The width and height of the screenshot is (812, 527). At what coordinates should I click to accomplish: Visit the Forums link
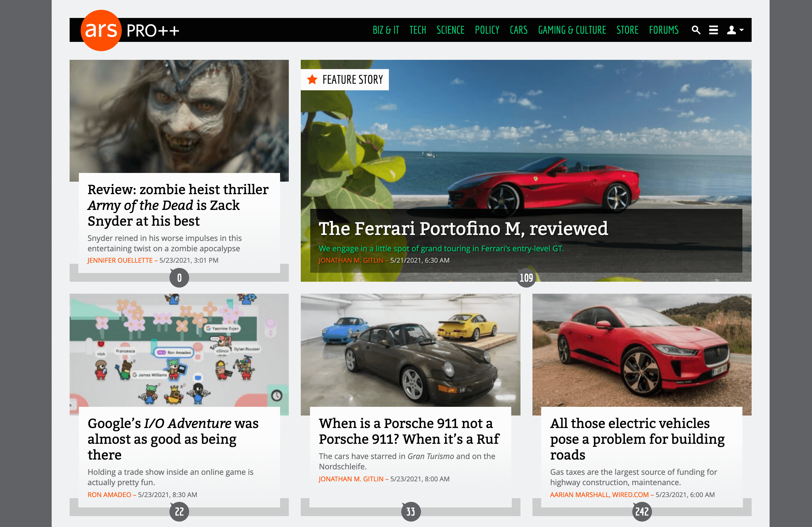click(x=664, y=30)
